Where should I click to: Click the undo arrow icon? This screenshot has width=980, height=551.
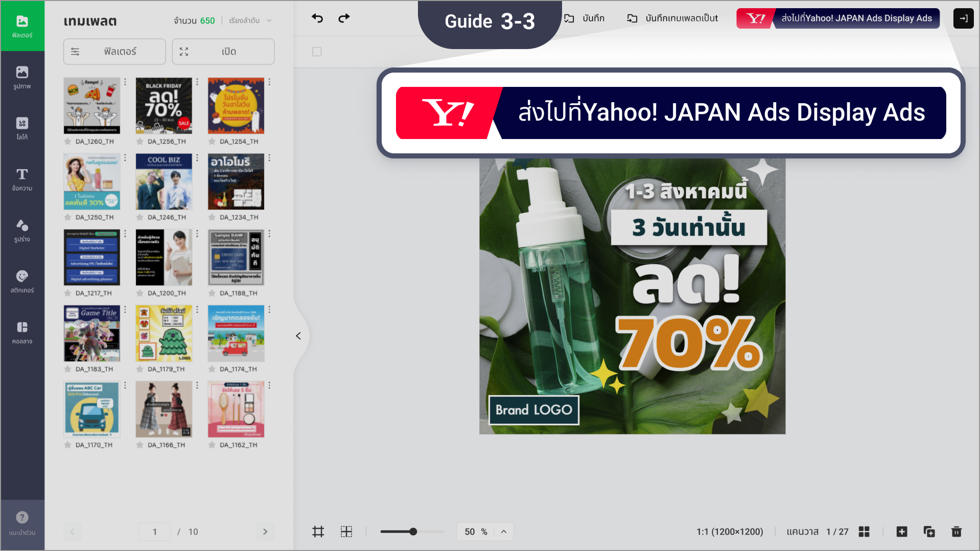coord(317,18)
